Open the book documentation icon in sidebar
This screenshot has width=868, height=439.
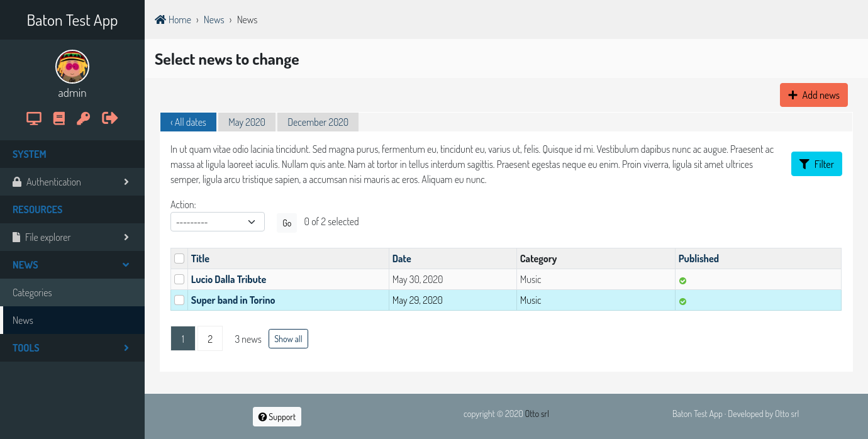click(59, 118)
